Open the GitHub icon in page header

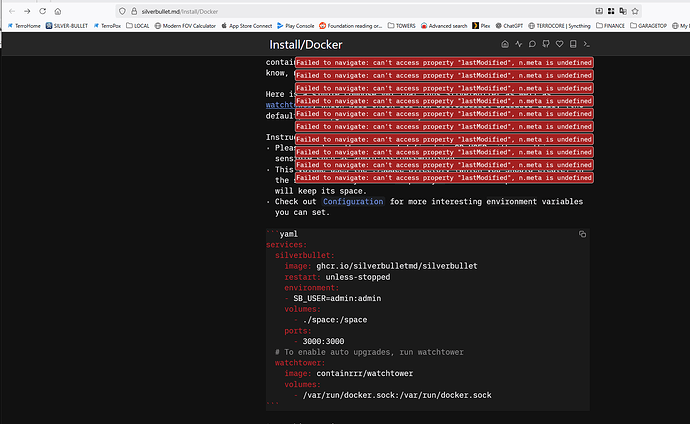547,45
